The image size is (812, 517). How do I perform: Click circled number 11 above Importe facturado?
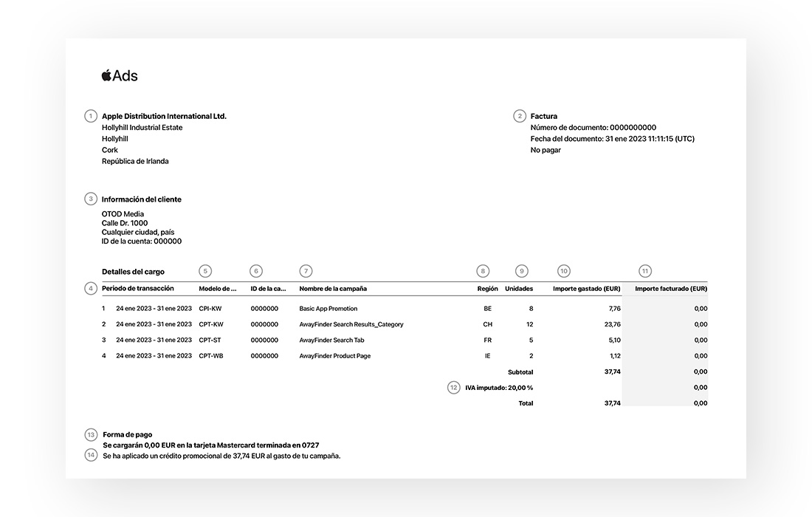coord(646,271)
